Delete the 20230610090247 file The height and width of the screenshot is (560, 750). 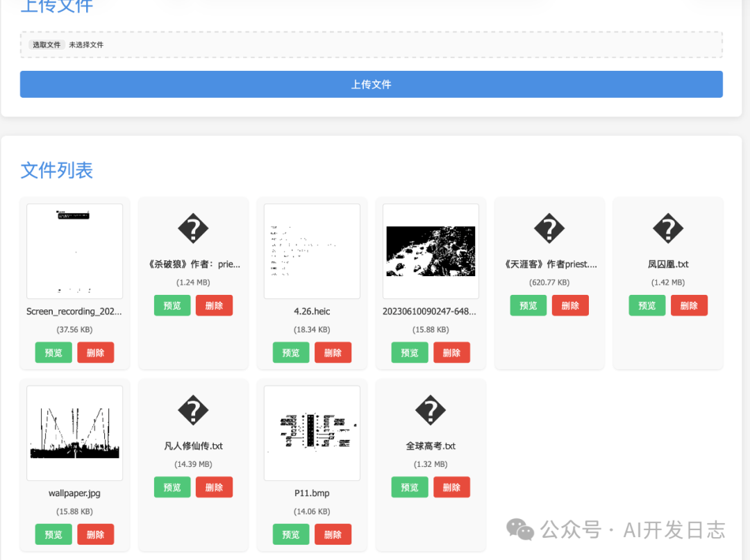pyautogui.click(x=451, y=353)
